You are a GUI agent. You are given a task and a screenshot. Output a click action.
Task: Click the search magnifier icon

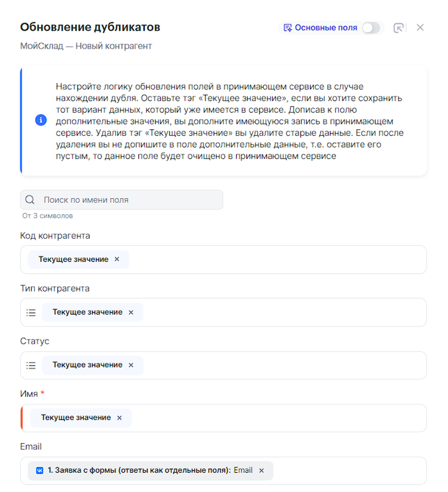[x=30, y=200]
